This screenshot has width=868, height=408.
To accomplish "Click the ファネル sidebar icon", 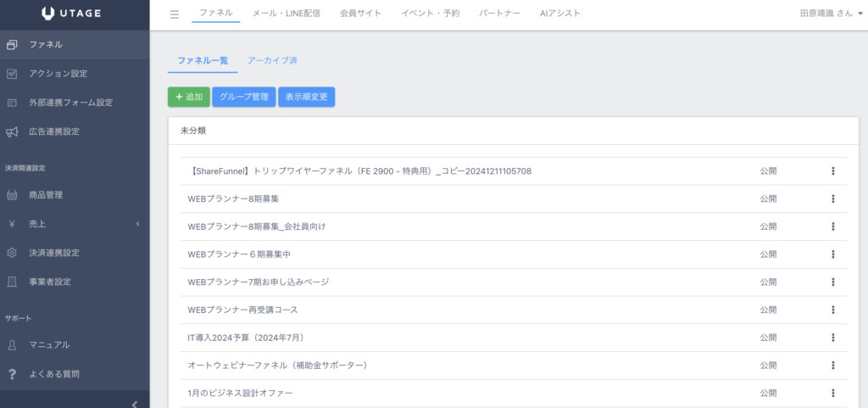I will click(x=12, y=45).
